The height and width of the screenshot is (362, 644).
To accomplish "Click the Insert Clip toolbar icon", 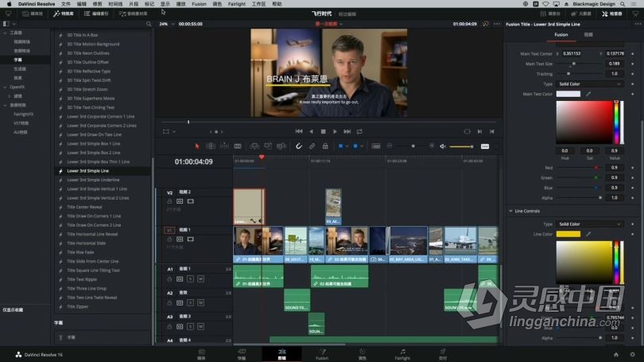I will (254, 146).
